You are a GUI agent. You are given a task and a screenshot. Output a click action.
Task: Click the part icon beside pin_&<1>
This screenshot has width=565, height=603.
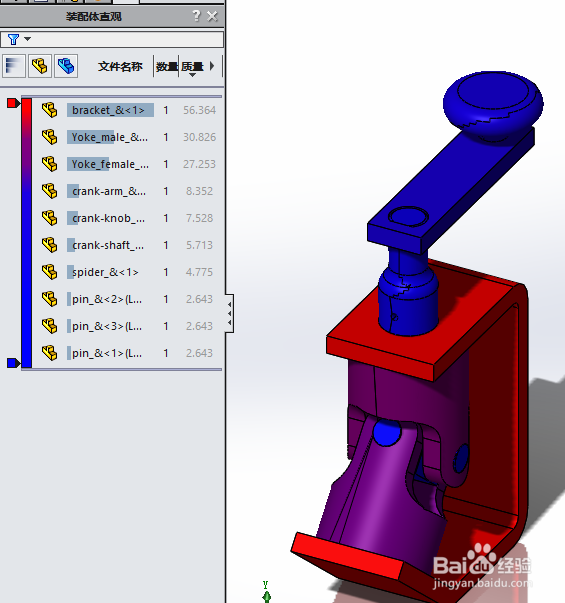(50, 353)
